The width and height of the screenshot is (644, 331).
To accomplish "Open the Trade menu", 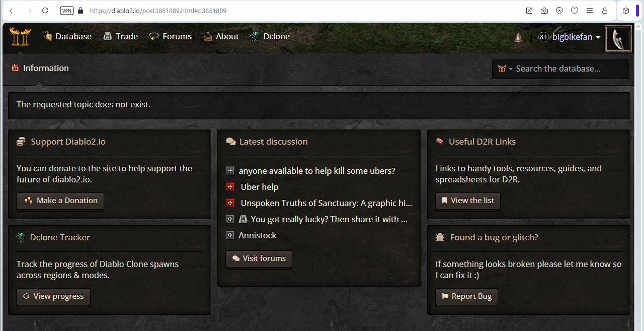I will click(x=120, y=36).
